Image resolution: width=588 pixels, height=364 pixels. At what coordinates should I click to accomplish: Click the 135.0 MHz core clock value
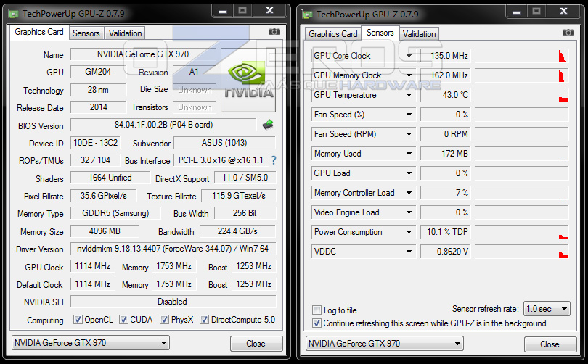pyautogui.click(x=446, y=56)
